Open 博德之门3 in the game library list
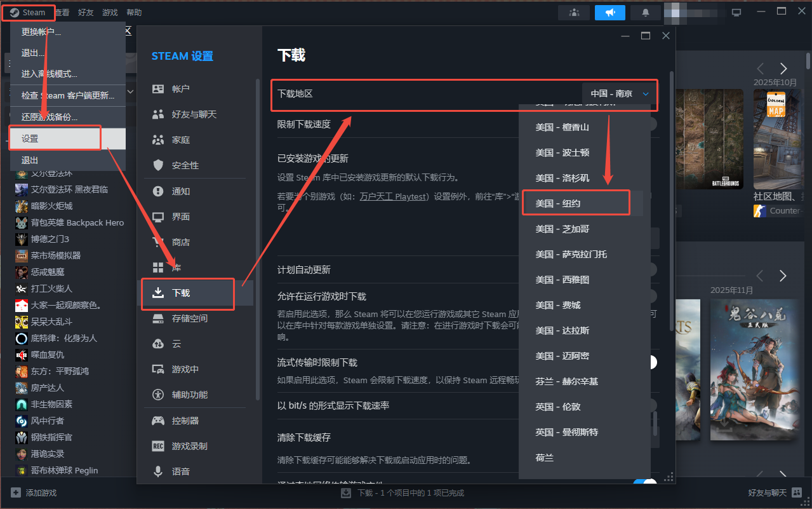The width and height of the screenshot is (812, 509). click(x=50, y=239)
